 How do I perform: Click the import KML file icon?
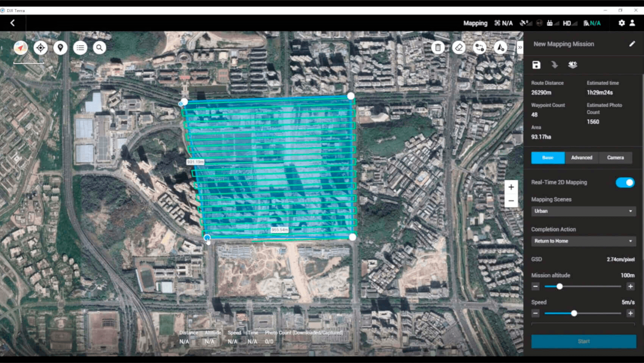tap(555, 65)
